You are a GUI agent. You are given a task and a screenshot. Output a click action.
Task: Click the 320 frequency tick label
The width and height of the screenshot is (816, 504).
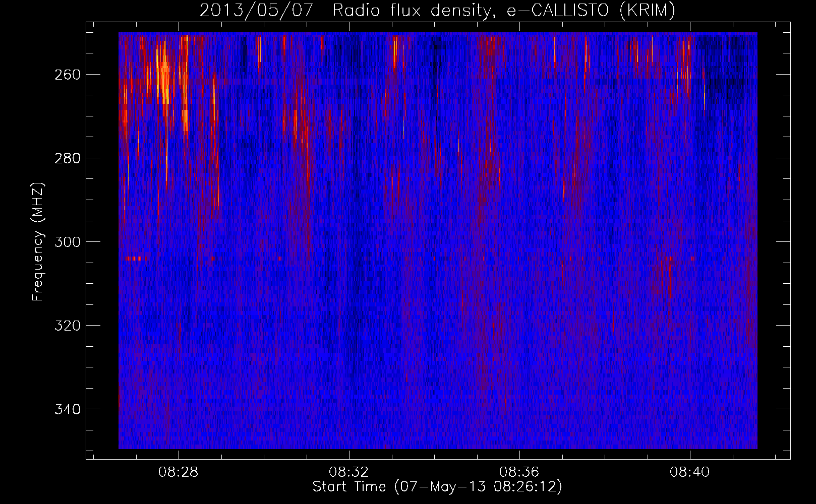[68, 326]
